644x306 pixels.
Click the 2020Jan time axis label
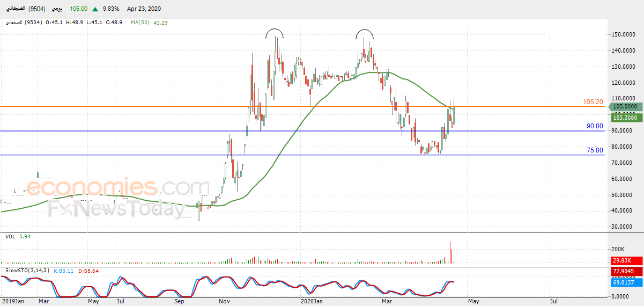312,302
